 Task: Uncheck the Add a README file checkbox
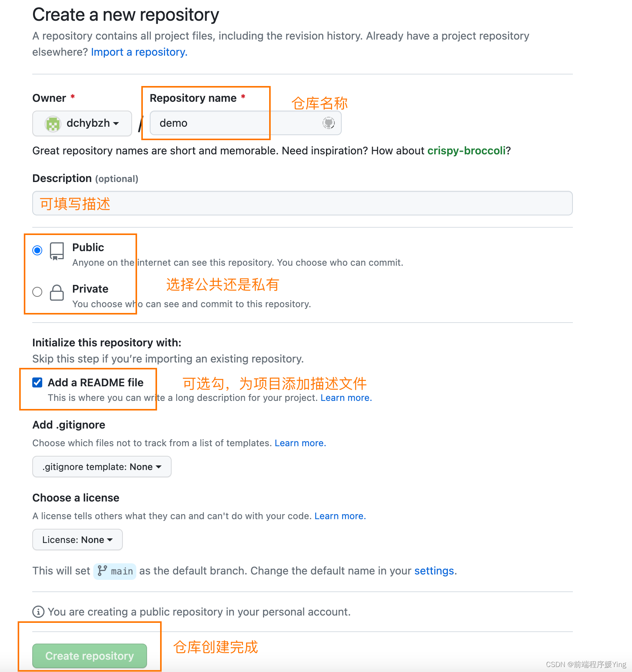tap(37, 382)
